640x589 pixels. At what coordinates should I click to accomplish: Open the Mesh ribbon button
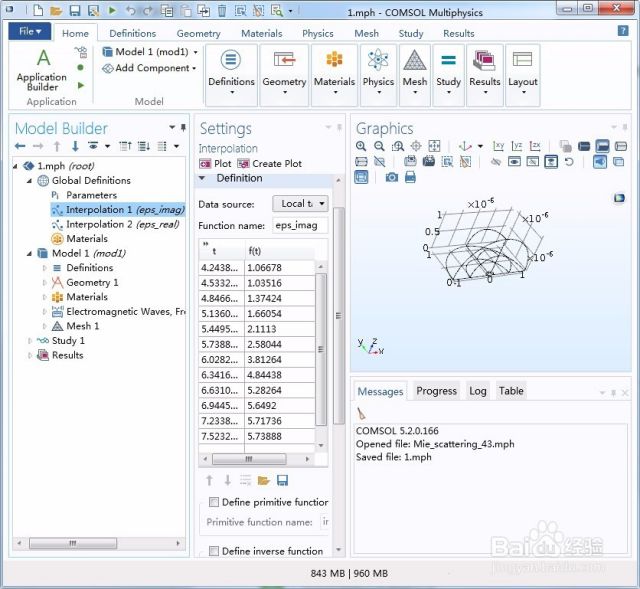(x=415, y=75)
